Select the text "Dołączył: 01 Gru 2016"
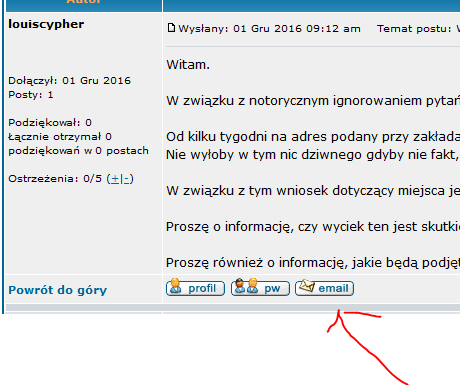Image resolution: width=460 pixels, height=385 pixels. coord(70,81)
